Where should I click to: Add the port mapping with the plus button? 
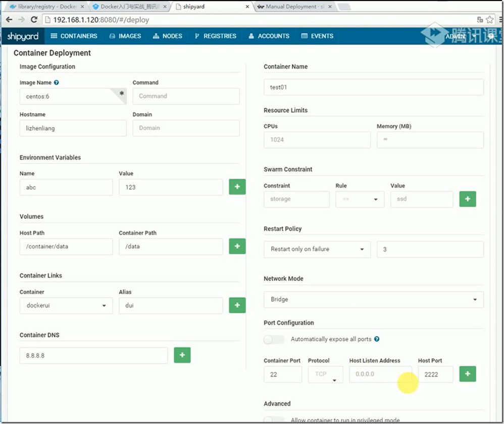(x=468, y=374)
